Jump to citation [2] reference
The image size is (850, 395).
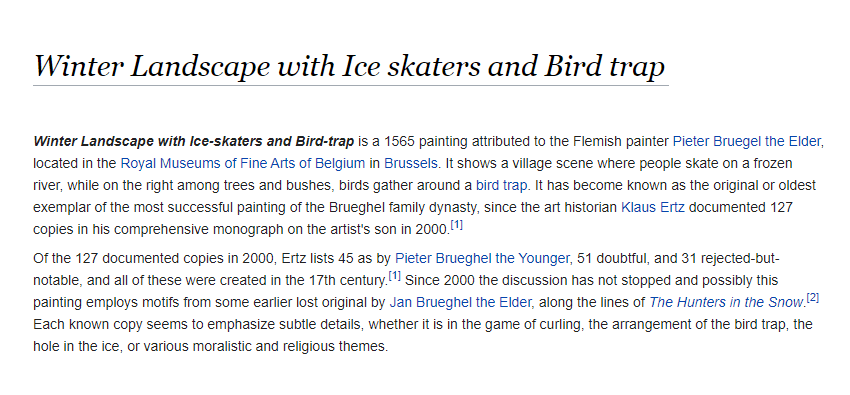pos(813,299)
